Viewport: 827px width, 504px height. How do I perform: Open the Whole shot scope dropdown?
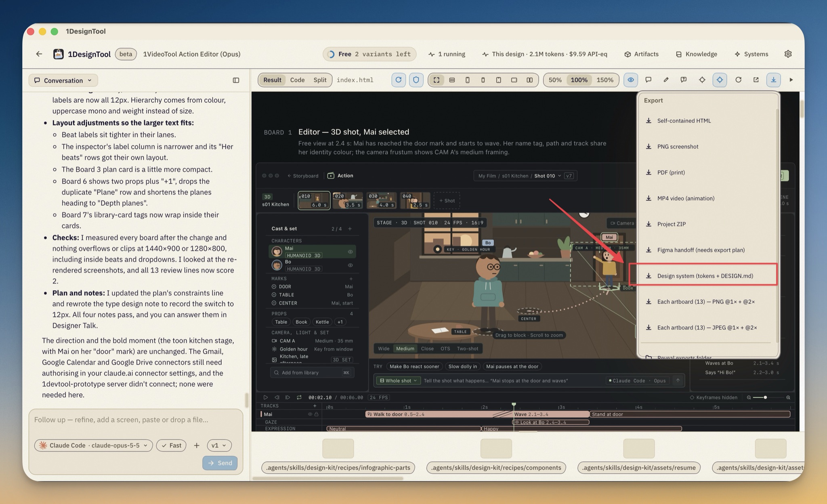click(398, 380)
